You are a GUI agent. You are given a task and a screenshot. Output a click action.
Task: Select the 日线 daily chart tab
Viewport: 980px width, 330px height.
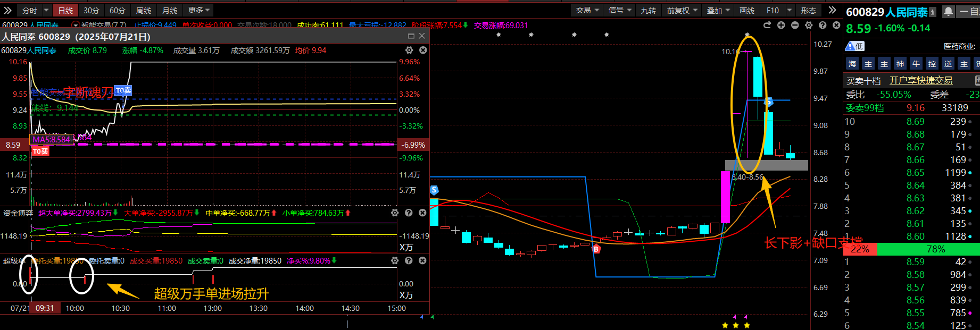pos(65,11)
